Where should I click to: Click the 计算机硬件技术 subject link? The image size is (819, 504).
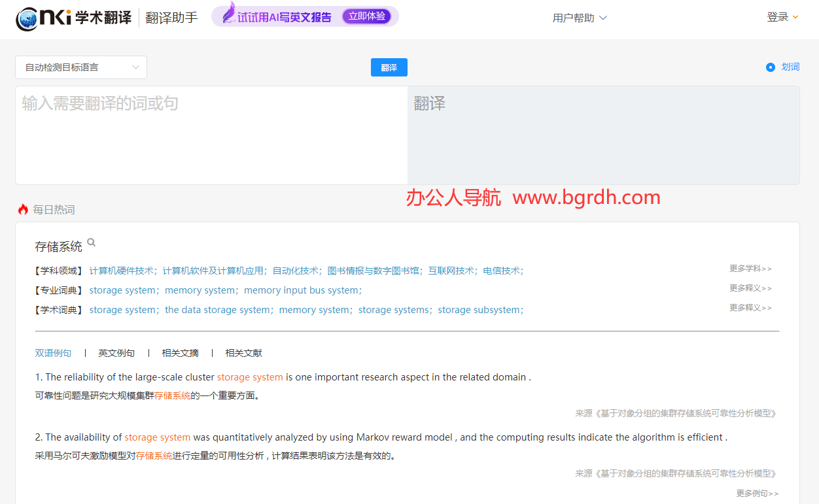click(122, 271)
